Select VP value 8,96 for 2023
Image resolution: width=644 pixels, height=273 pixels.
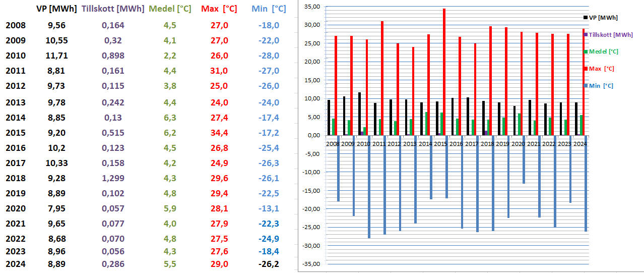pos(57,251)
